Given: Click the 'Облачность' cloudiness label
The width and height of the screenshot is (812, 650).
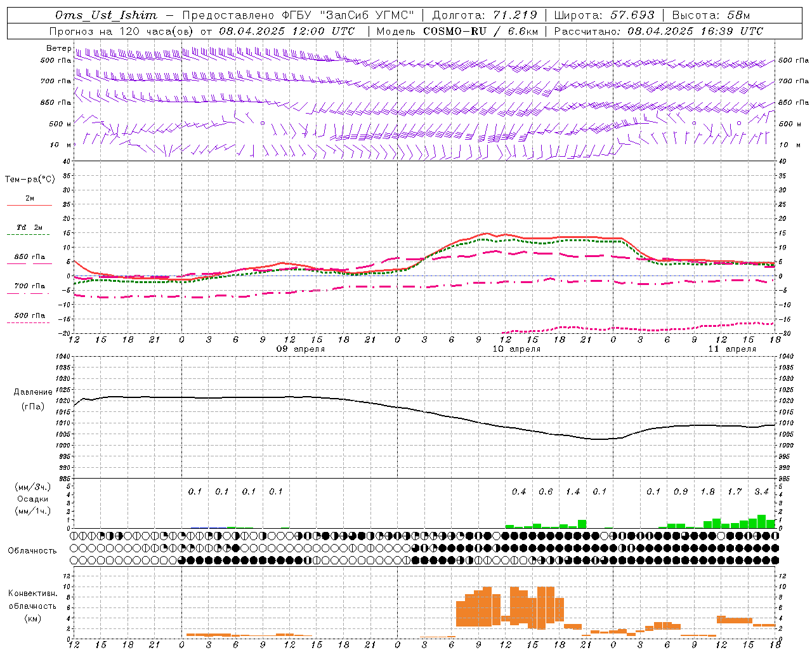Looking at the screenshot, I should pos(32,551).
